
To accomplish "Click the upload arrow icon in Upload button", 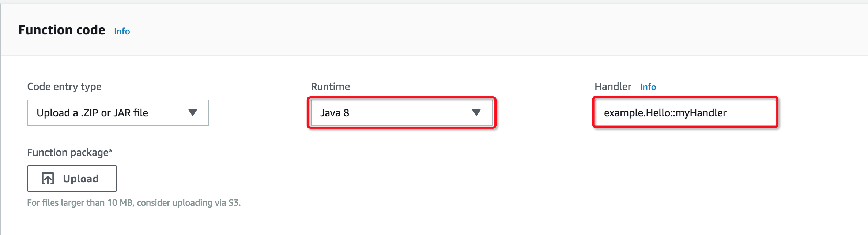I will (x=48, y=179).
